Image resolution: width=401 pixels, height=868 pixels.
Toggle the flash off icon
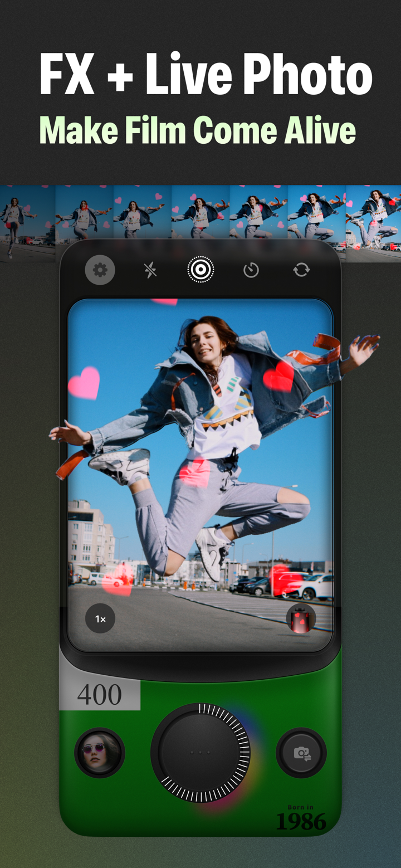pyautogui.click(x=150, y=270)
